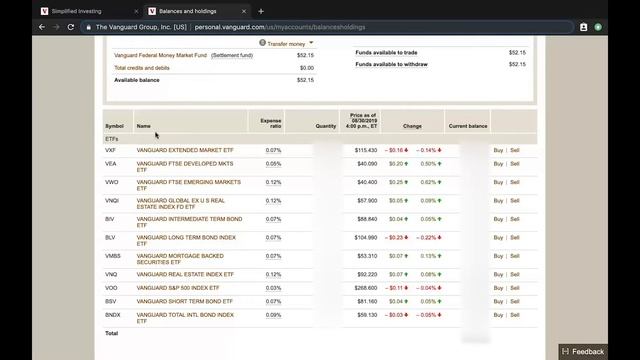Screen dimensions: 640x360
Task: Select the Balances and holdings tab
Action: point(197,11)
